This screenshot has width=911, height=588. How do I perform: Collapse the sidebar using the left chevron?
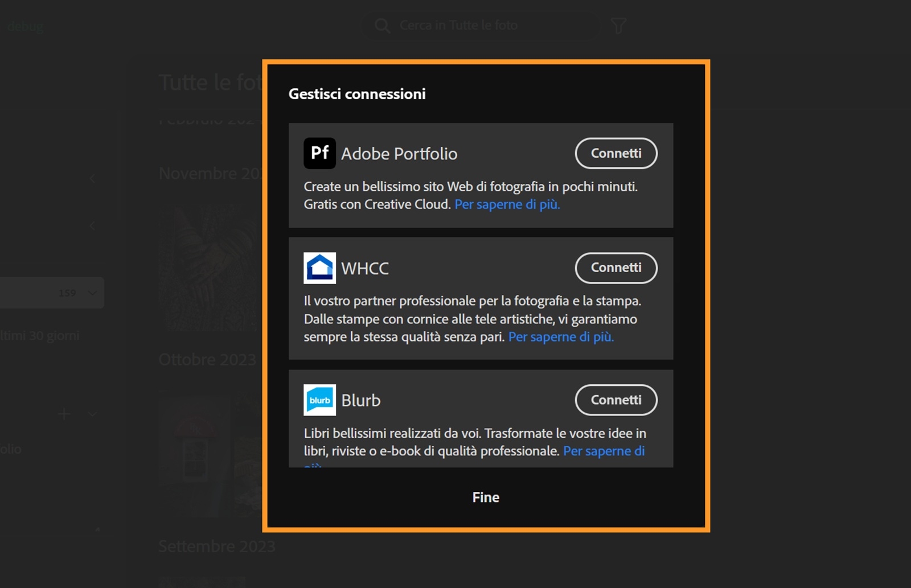93,178
